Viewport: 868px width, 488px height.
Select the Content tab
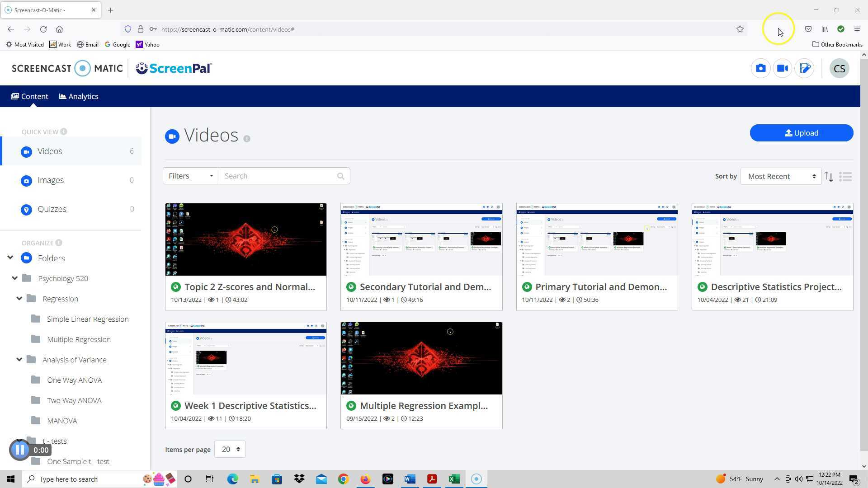[30, 96]
